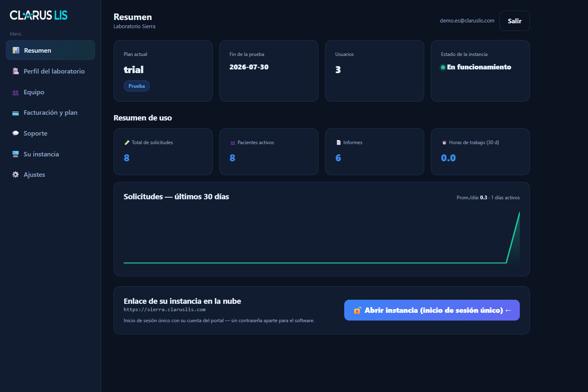This screenshot has width=588, height=392.
Task: Click the https://sierra.claruslis.com instance URL
Action: click(165, 310)
